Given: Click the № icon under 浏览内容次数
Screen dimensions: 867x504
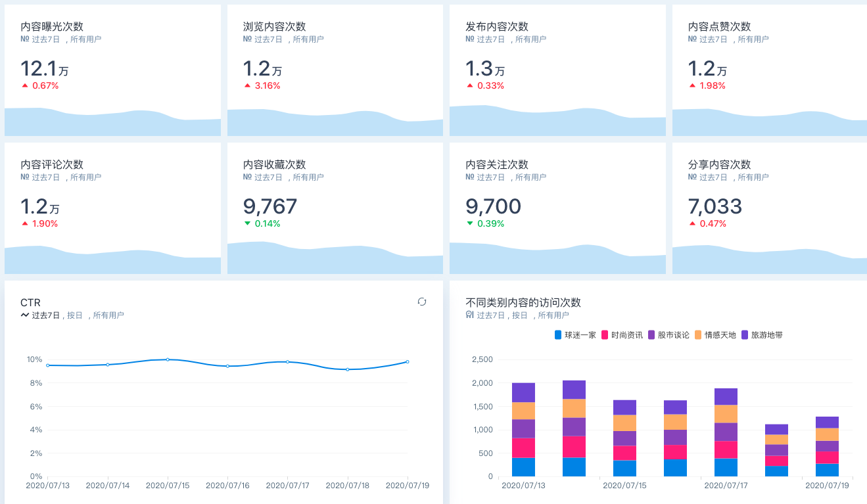Looking at the screenshot, I should point(248,39).
